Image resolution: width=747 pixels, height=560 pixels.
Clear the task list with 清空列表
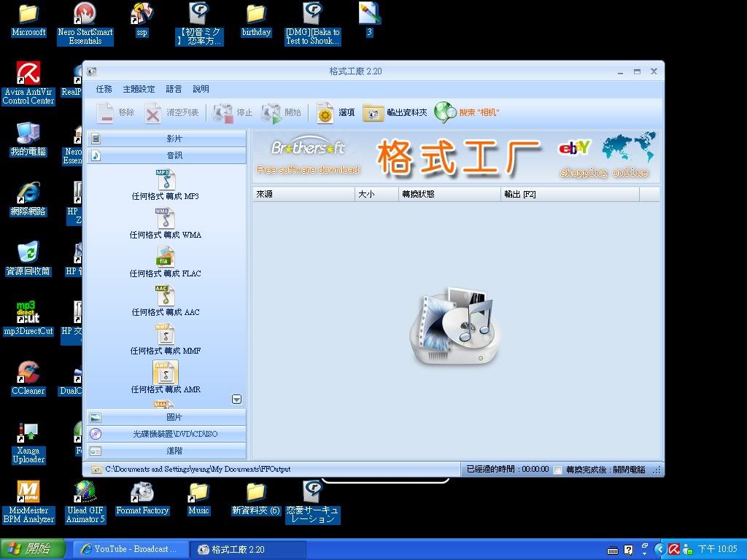[x=172, y=113]
